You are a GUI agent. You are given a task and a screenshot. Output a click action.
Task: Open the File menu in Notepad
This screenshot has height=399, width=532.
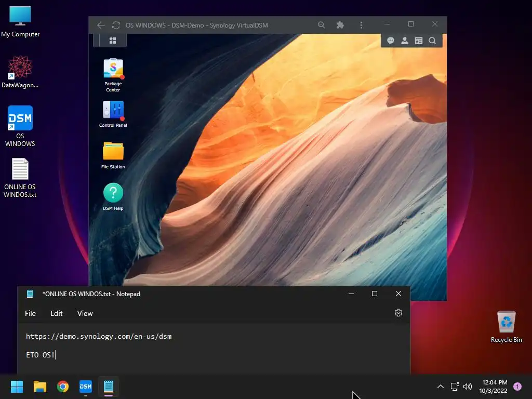click(x=30, y=313)
